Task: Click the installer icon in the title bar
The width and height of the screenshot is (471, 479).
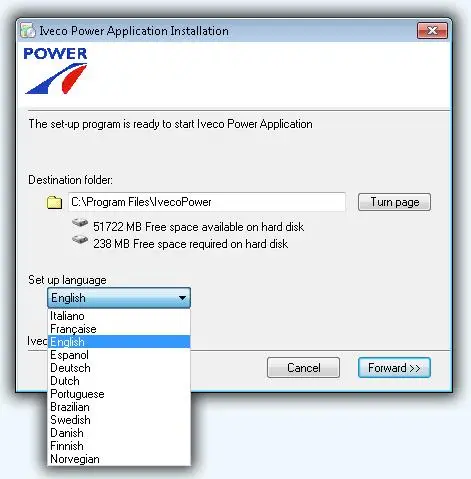Action: click(28, 31)
